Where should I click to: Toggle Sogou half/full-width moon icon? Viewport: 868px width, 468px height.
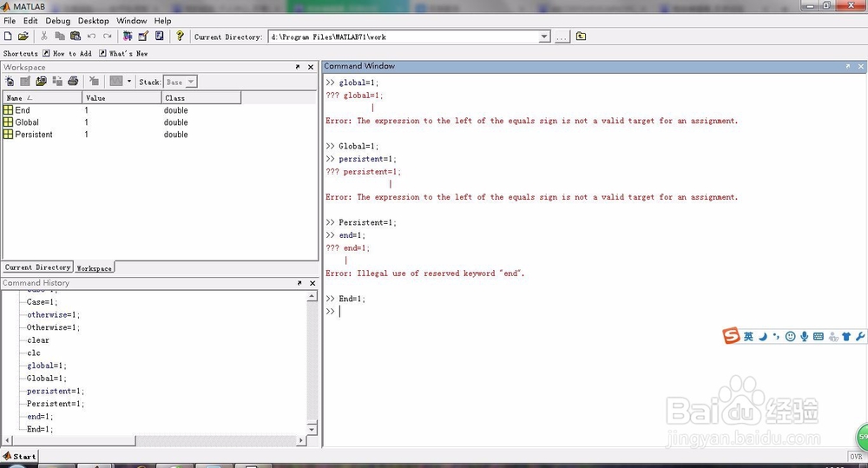tap(763, 336)
